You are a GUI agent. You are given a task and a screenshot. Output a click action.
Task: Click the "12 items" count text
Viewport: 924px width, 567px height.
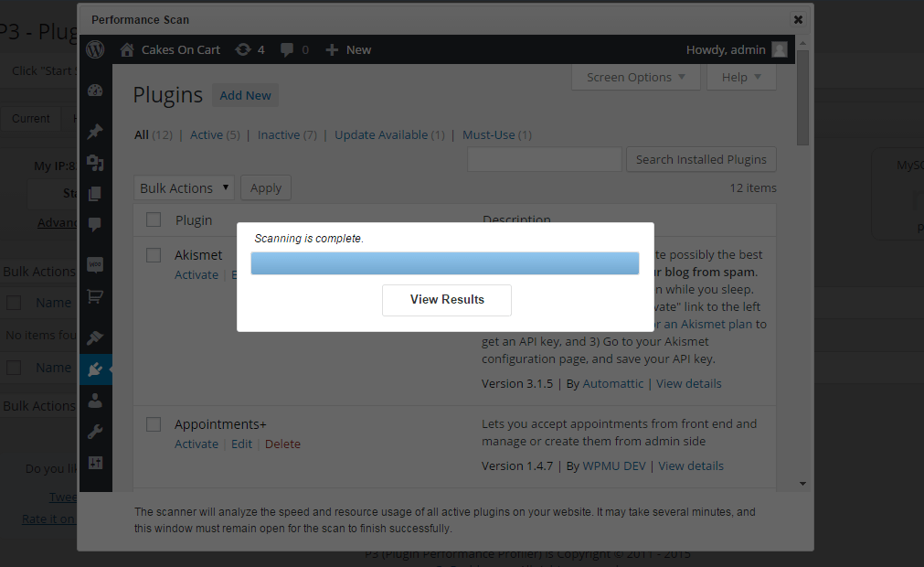[753, 188]
